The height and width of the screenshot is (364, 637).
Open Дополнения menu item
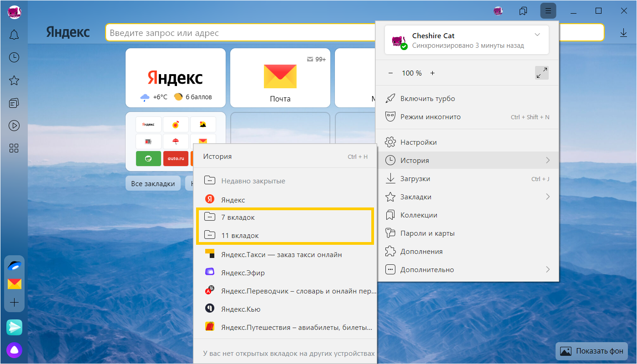pos(467,252)
